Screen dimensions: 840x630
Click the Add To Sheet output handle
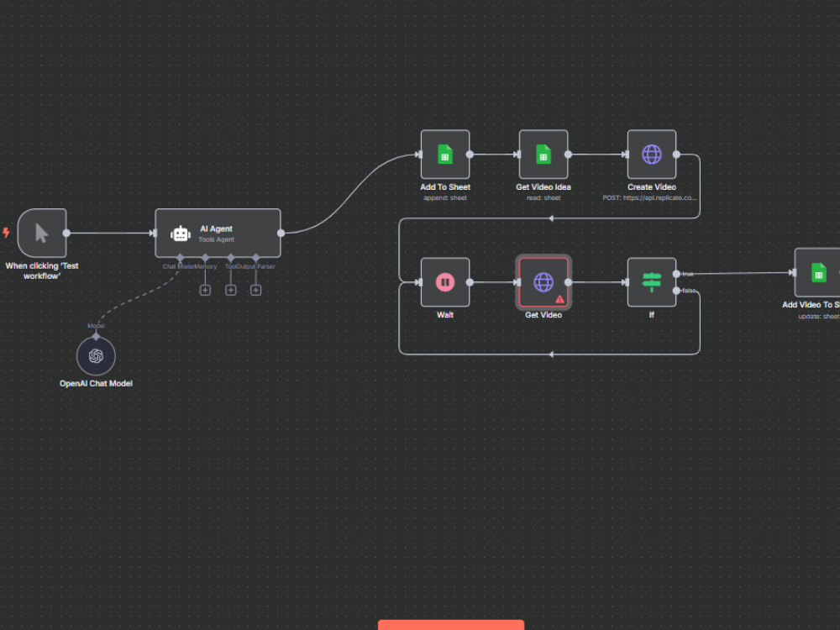pos(470,155)
